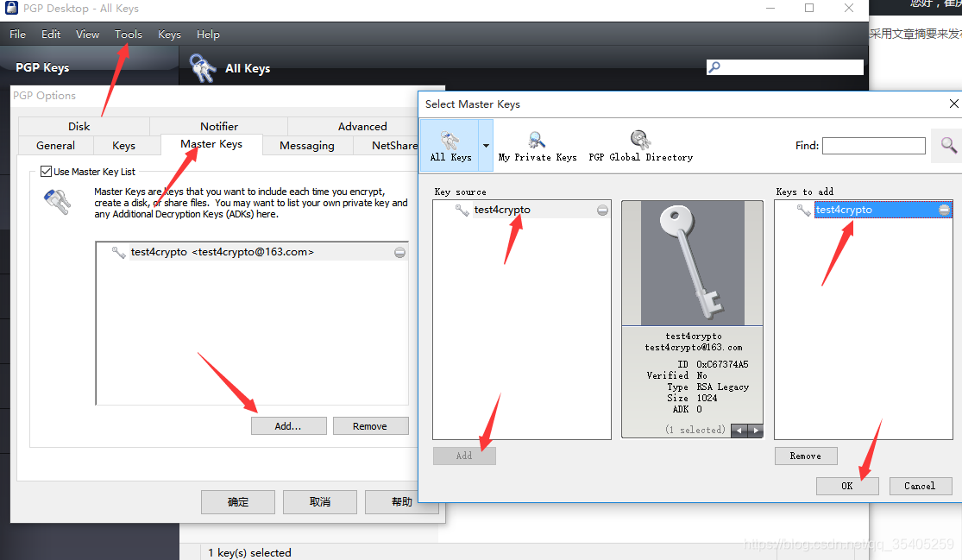Maximize the PGP Desktop window
This screenshot has height=560, width=962.
coord(809,8)
